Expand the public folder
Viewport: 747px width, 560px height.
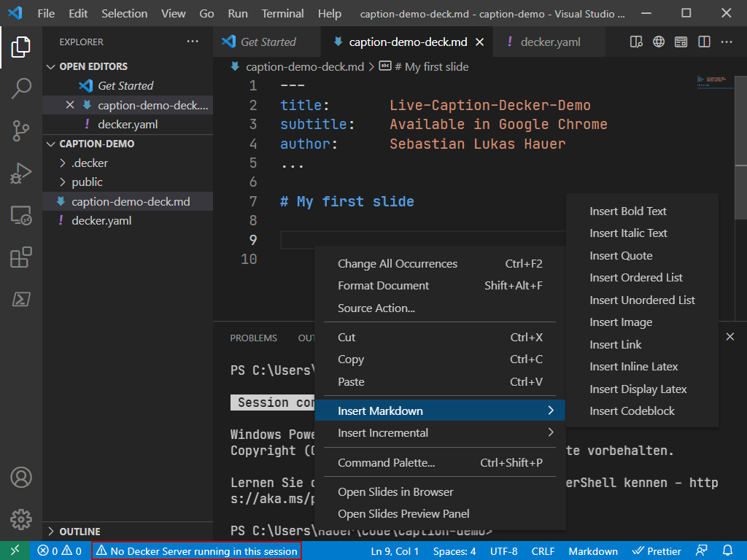point(87,182)
